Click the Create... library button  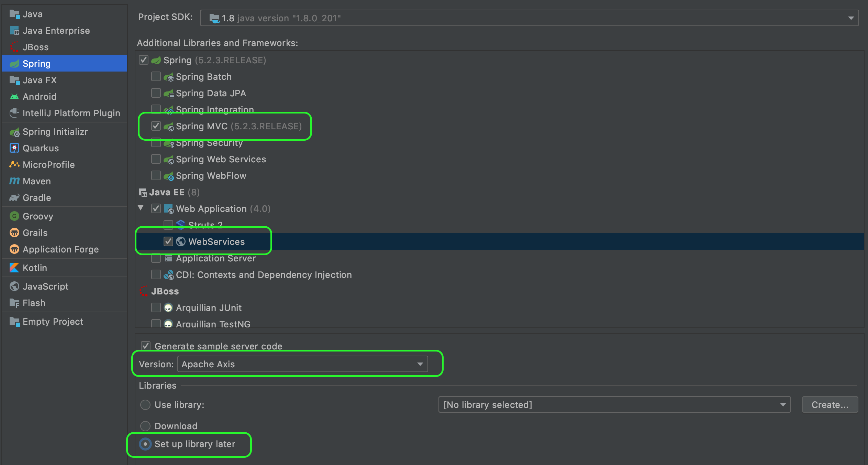[x=830, y=404]
